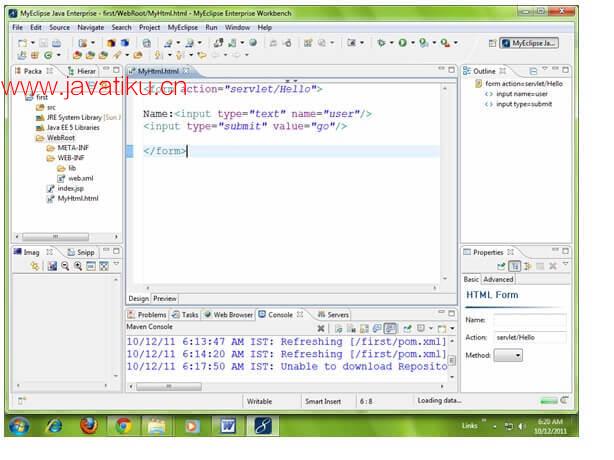Open the Windows Start menu
Viewport: 614px width, 460px height.
click(x=19, y=426)
